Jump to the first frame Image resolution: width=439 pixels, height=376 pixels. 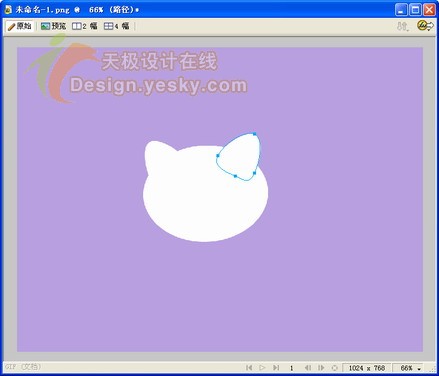pos(249,368)
